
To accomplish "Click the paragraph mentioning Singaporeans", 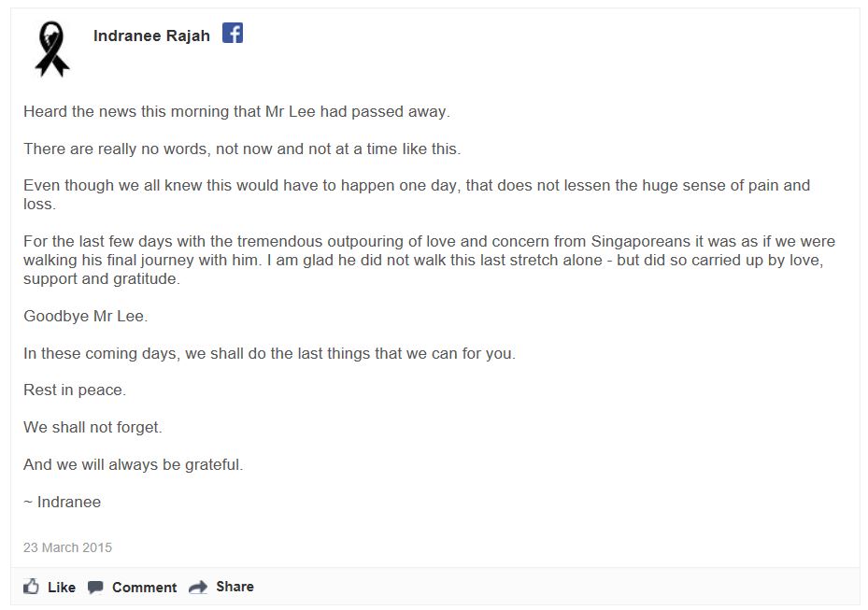I will pyautogui.click(x=429, y=261).
